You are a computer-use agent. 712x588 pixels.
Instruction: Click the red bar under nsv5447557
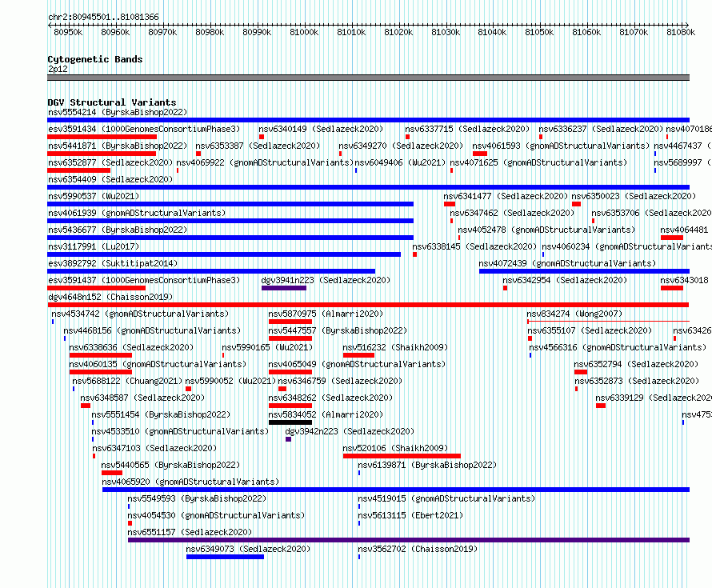coord(290,338)
